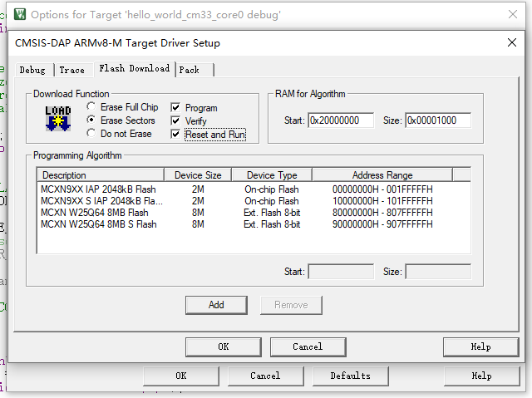This screenshot has width=532, height=398.
Task: Open the Flash Download tab
Action: pos(135,68)
